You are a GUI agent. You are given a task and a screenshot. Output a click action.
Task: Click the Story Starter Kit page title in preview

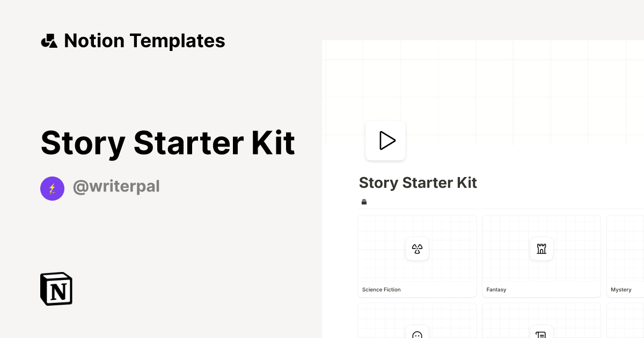(418, 182)
